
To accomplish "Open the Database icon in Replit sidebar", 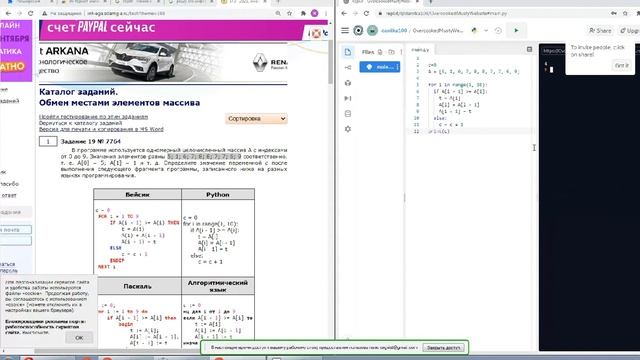I will pyautogui.click(x=348, y=114).
